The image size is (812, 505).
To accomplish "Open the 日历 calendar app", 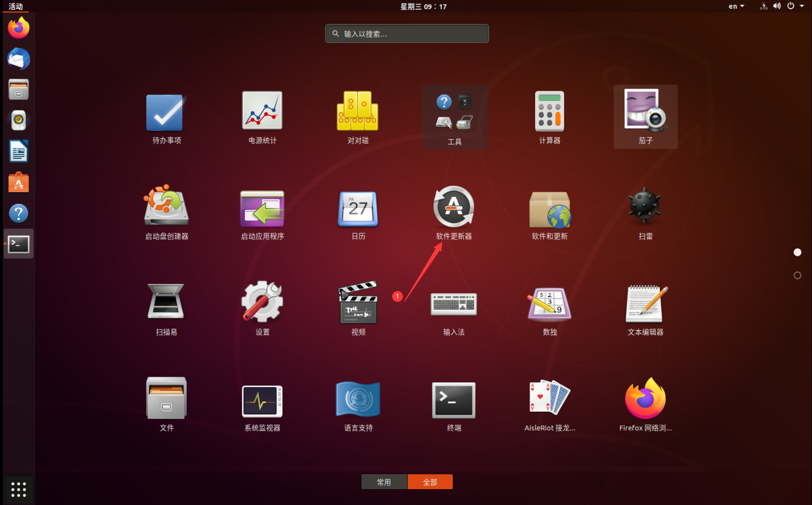I will (x=358, y=213).
